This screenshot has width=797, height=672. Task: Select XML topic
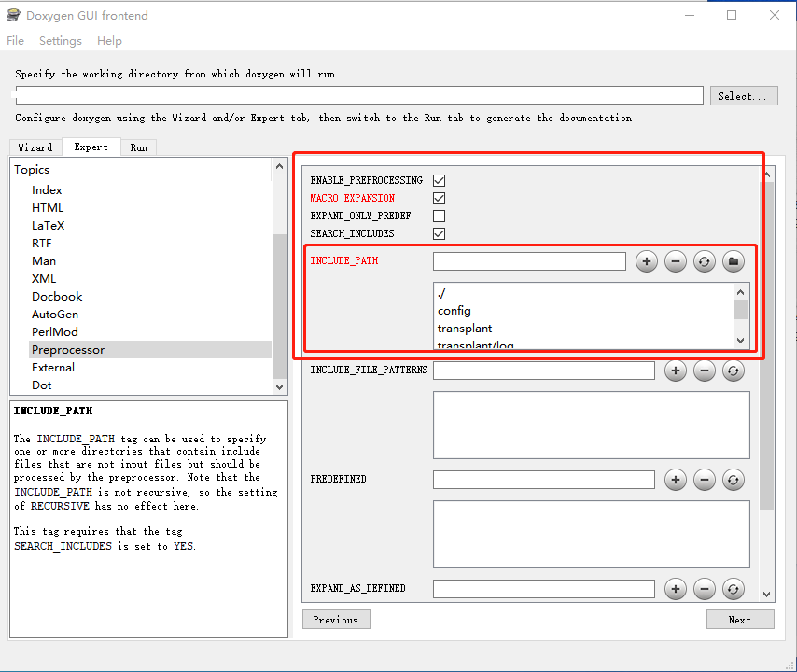pyautogui.click(x=44, y=279)
